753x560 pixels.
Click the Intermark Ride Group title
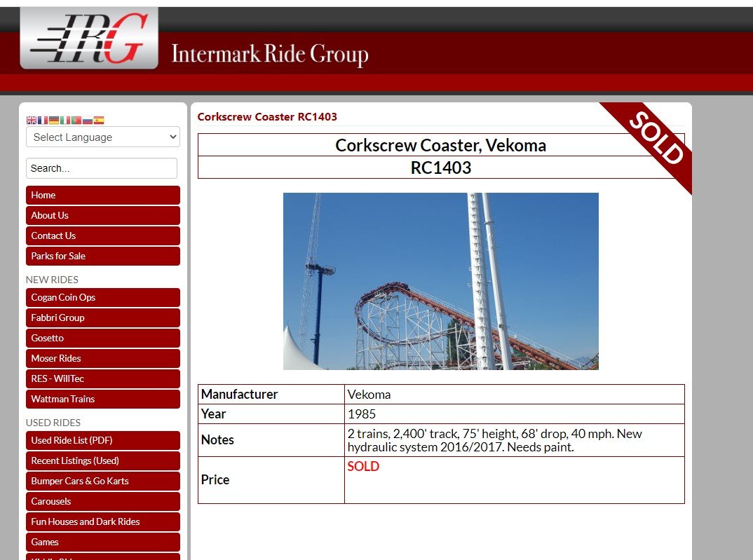click(x=270, y=54)
